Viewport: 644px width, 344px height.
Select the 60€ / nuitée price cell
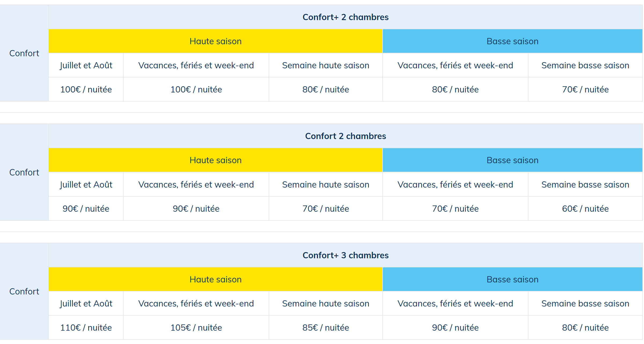click(585, 209)
